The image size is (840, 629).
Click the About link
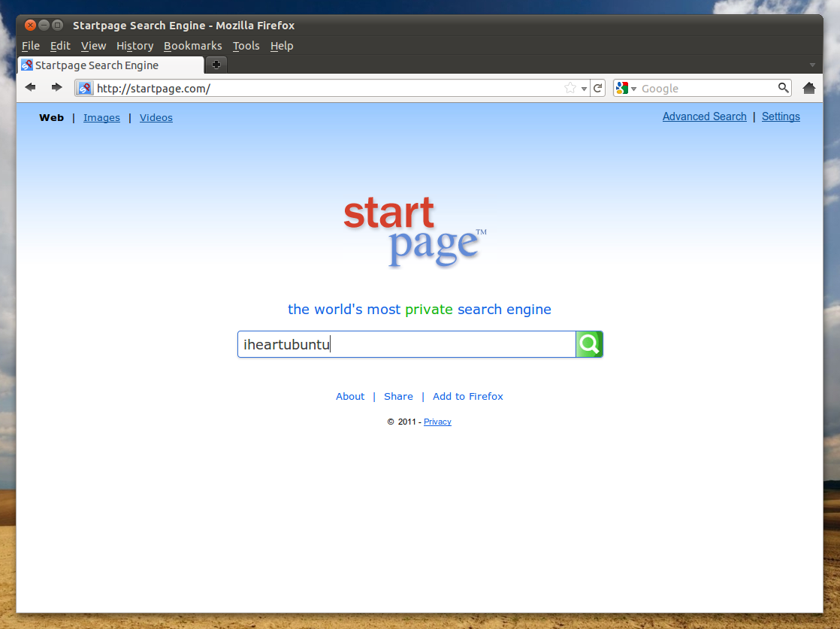point(350,397)
